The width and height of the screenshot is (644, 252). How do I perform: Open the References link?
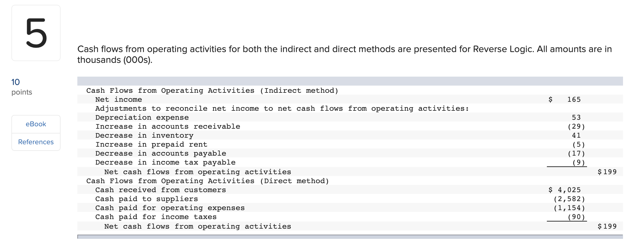(x=36, y=142)
